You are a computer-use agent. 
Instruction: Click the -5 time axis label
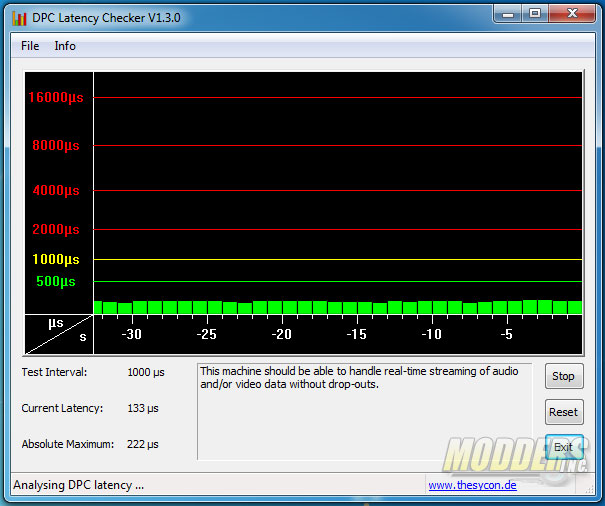click(506, 334)
